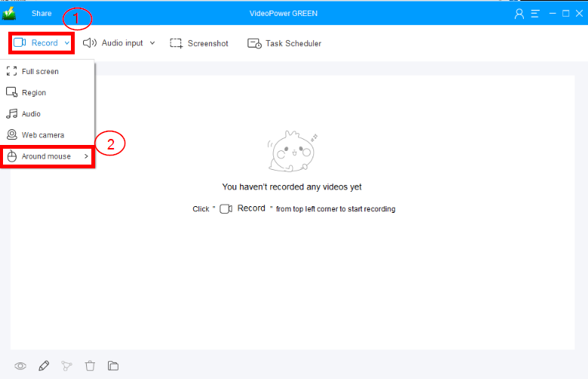
Task: Click the preview eye icon at bottom
Action: click(x=20, y=366)
